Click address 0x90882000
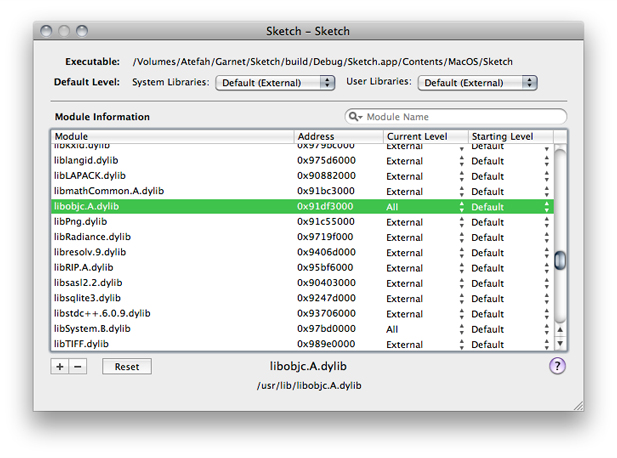The image size is (617, 458). tap(326, 176)
